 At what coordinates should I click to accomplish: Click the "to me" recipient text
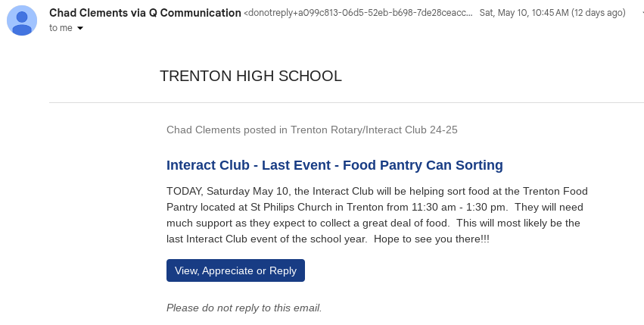point(62,28)
